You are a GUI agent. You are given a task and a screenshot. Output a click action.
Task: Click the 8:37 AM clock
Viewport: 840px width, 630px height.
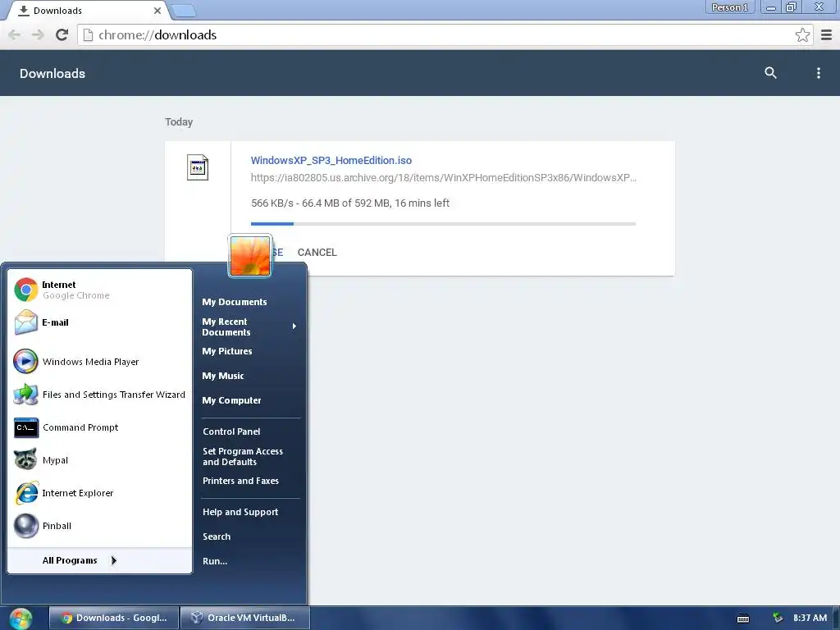pos(810,619)
